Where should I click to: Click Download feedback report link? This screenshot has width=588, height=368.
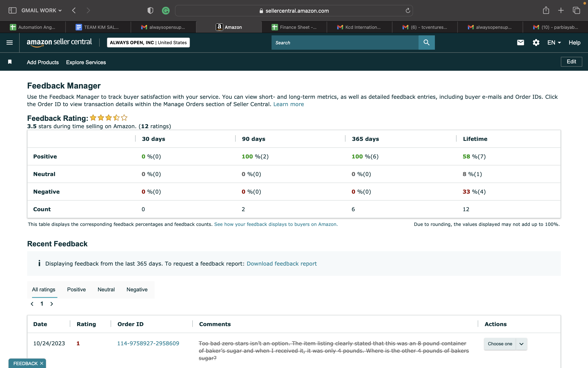click(282, 264)
